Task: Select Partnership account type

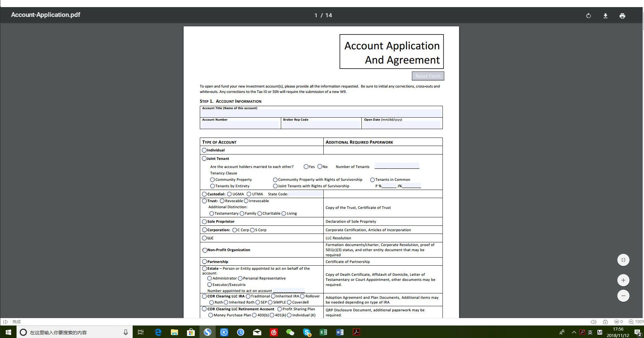Action: (204, 262)
